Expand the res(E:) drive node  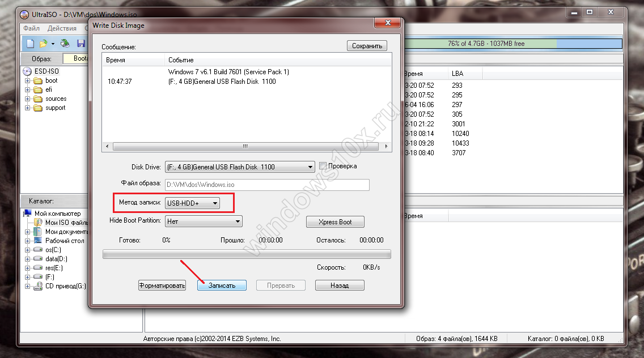[x=28, y=268]
